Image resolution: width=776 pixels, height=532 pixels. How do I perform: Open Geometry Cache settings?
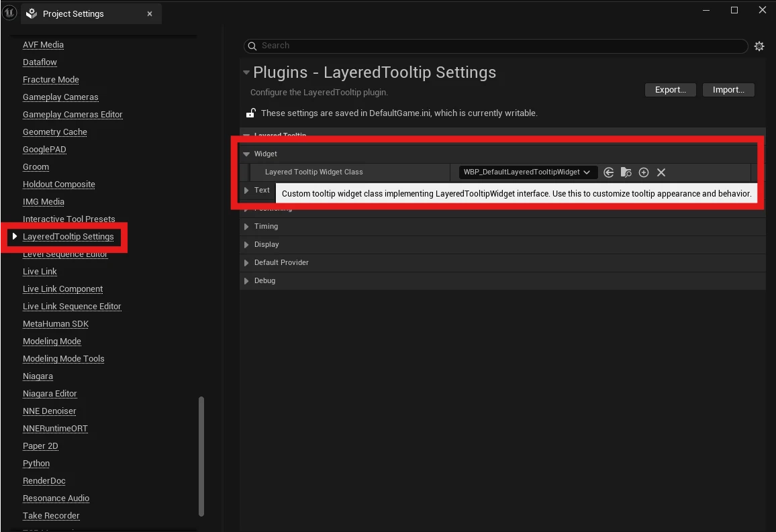click(x=55, y=131)
